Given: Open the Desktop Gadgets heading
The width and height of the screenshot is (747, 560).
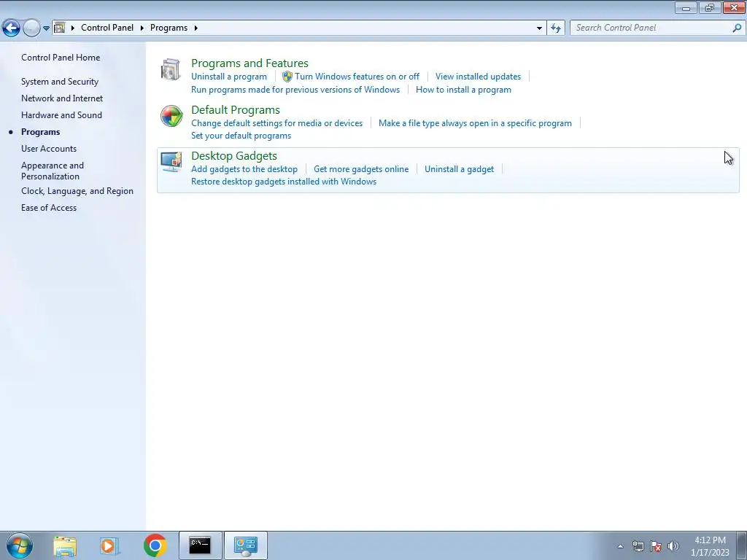Looking at the screenshot, I should pyautogui.click(x=234, y=156).
